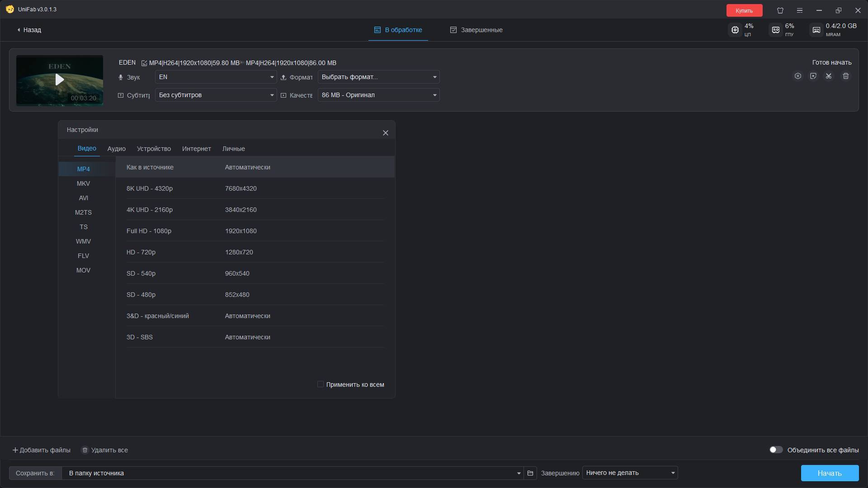Viewport: 868px width, 488px height.
Task: Switch to the Аудио settings tab
Action: pos(116,149)
